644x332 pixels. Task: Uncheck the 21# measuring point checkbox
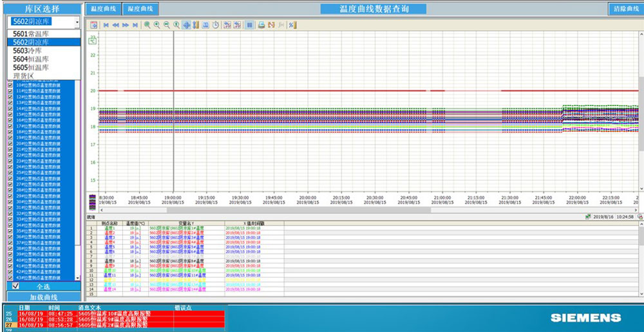10,149
